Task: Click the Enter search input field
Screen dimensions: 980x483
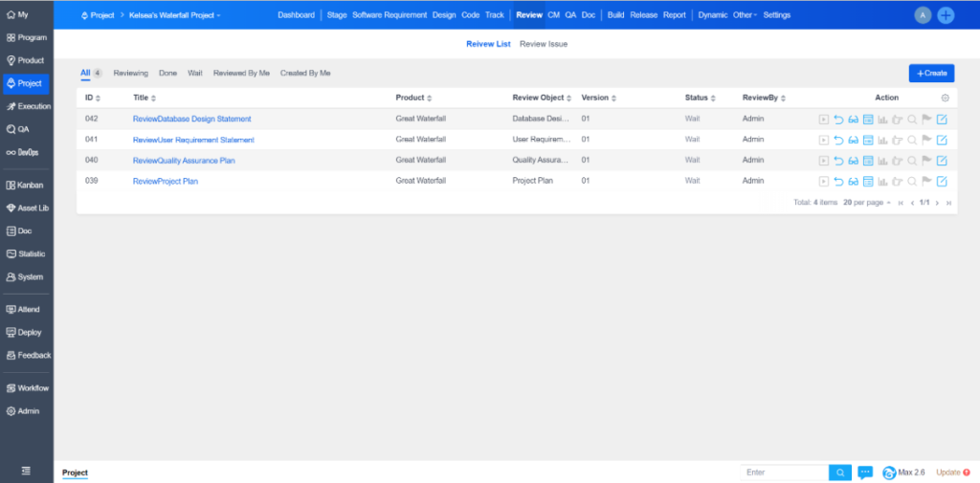Action: pos(785,472)
